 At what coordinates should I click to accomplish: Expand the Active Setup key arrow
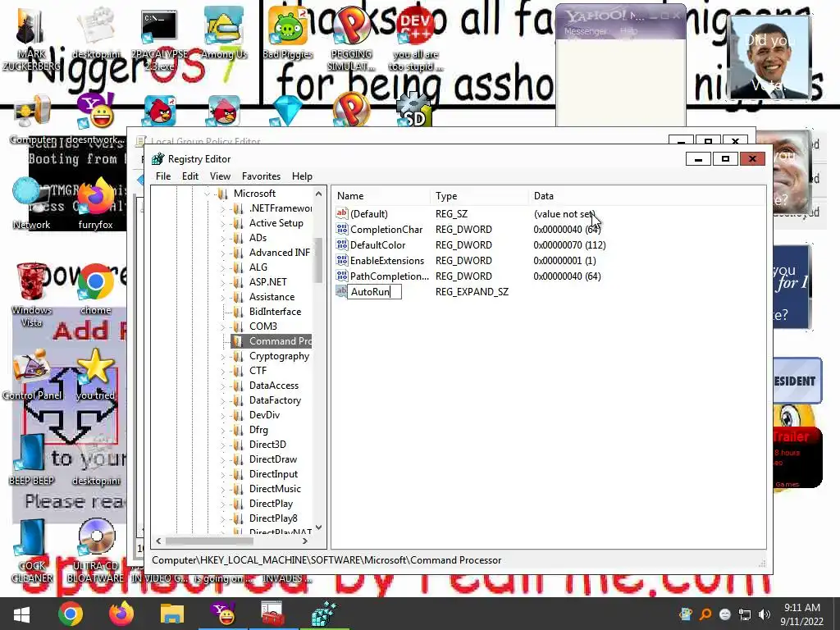[223, 223]
